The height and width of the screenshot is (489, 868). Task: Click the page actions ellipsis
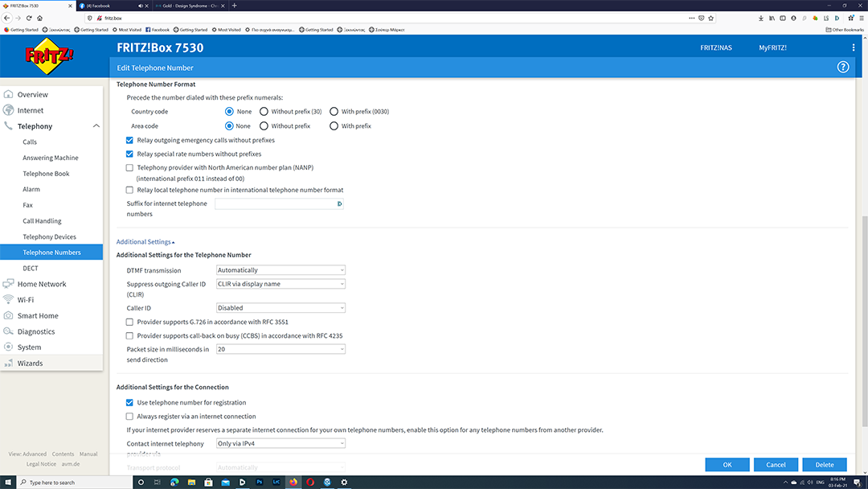point(691,18)
